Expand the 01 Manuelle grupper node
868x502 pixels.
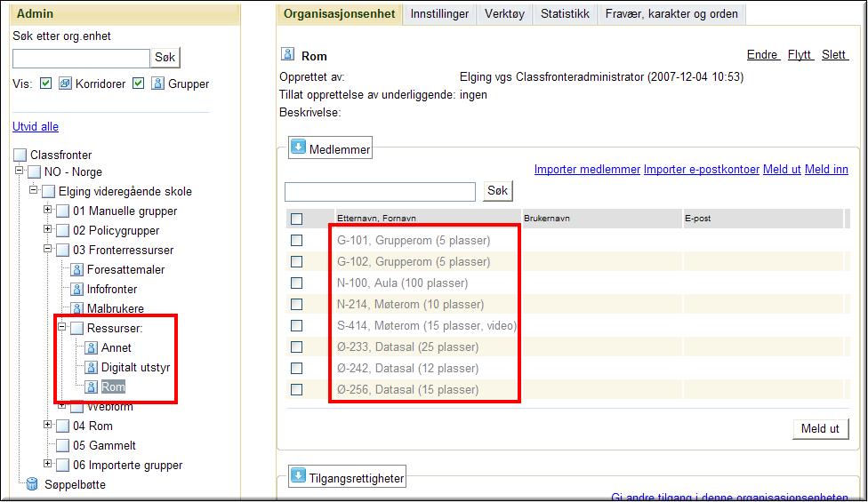click(48, 210)
